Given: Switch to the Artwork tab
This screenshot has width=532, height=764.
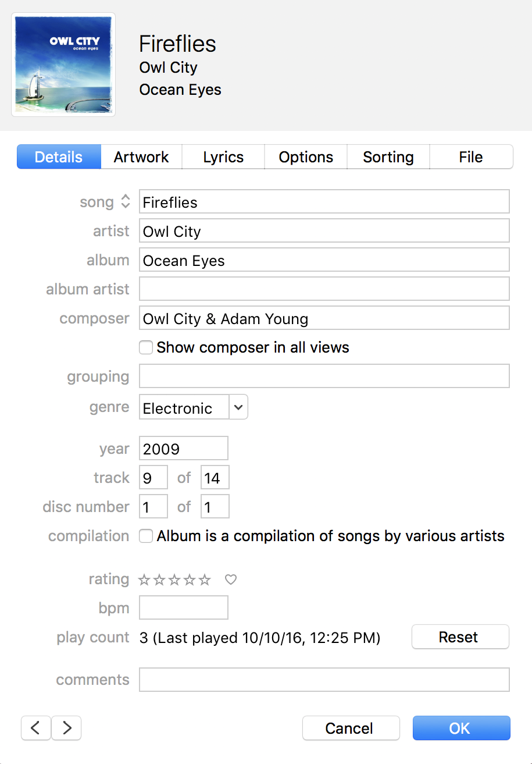Looking at the screenshot, I should point(141,157).
